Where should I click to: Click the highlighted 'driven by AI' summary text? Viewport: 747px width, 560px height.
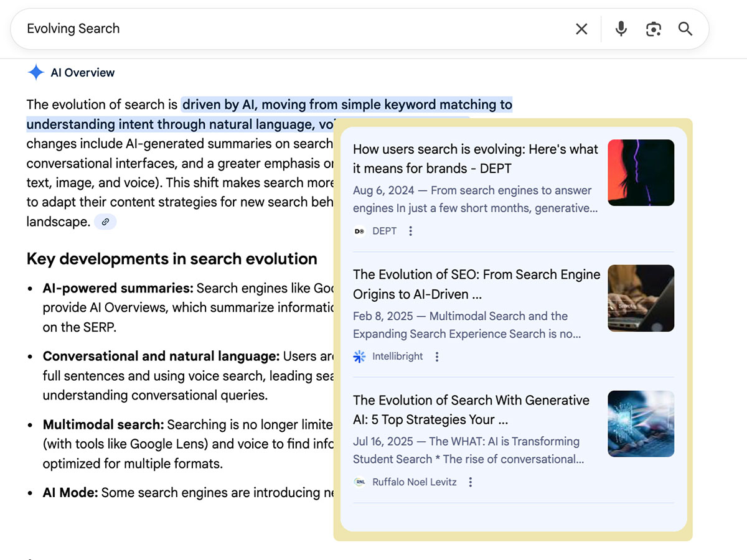346,105
